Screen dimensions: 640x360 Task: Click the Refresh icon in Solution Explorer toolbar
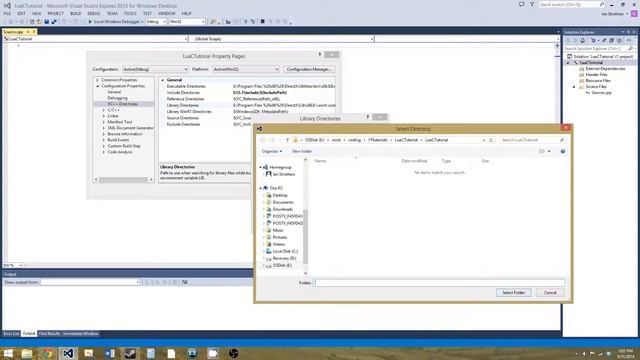604,40
